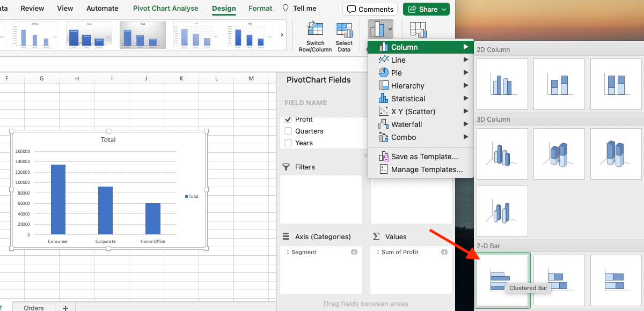This screenshot has width=644, height=311.
Task: Switch to the Automate ribbon tab
Action: (103, 9)
